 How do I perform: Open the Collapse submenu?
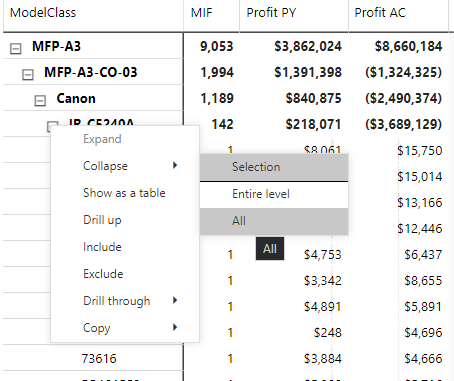pos(125,166)
